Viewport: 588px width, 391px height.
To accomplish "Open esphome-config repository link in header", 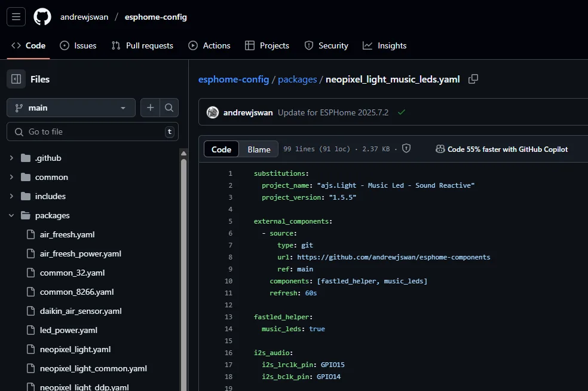I will tap(155, 17).
